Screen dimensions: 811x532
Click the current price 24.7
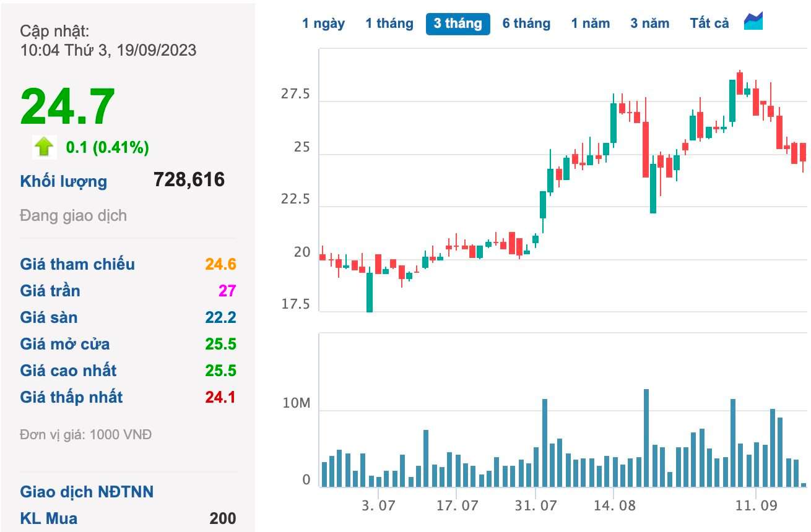point(68,106)
